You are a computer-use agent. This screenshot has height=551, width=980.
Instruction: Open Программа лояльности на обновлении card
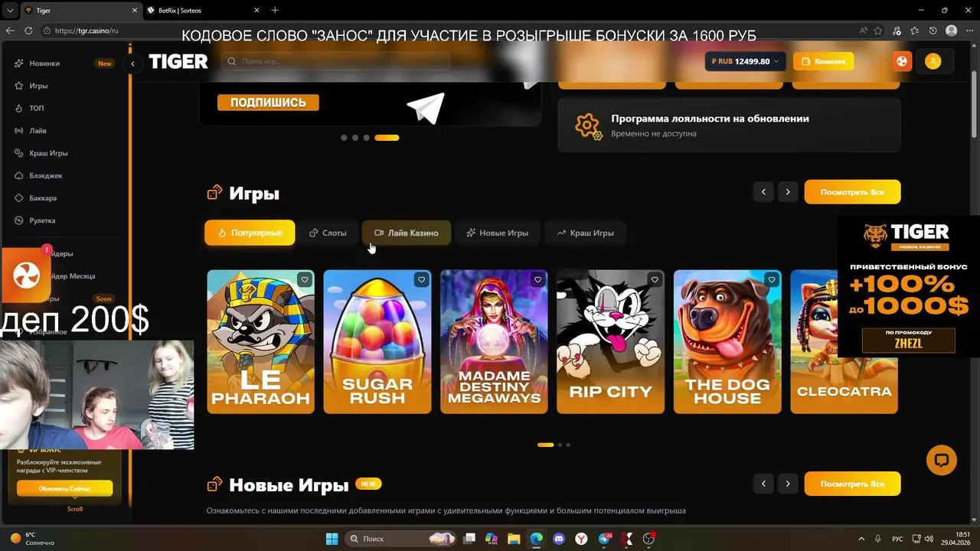[x=729, y=125]
